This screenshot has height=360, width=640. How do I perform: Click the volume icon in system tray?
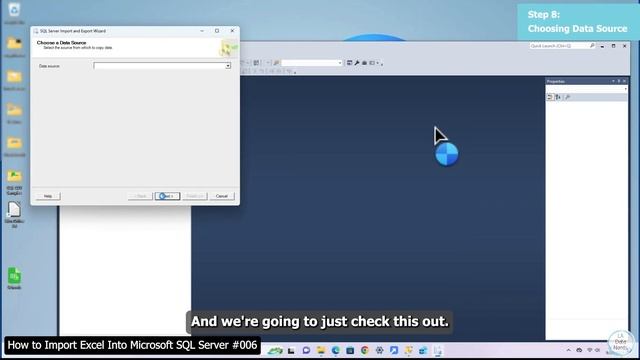[x=598, y=350]
